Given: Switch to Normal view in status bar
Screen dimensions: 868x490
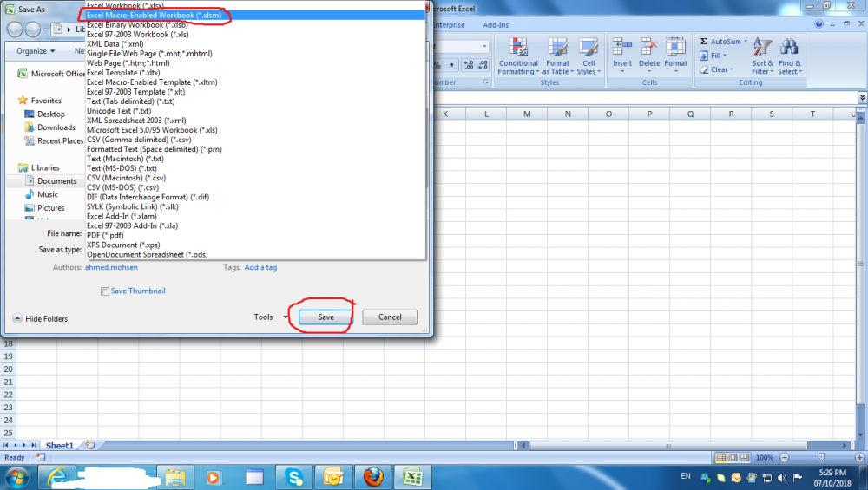Looking at the screenshot, I should [720, 457].
